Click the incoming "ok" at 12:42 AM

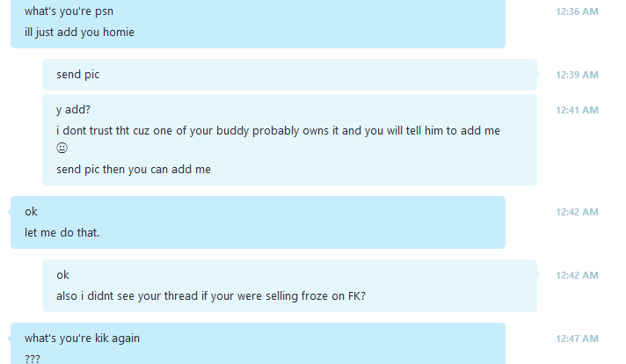click(31, 212)
